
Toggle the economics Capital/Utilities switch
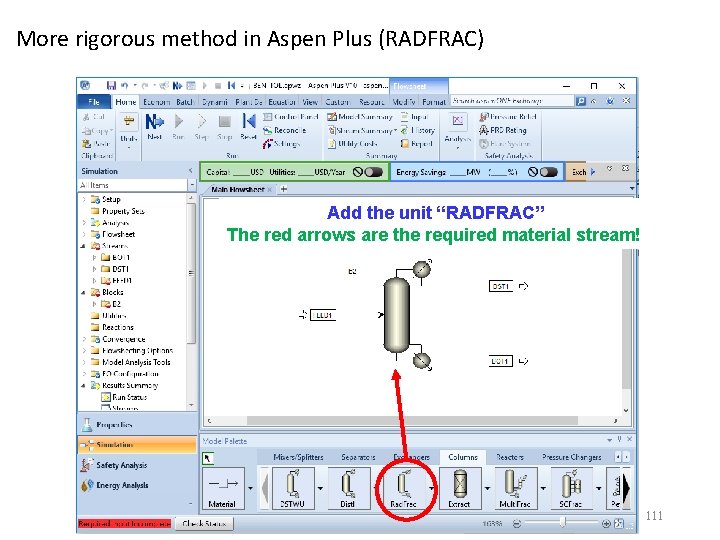pyautogui.click(x=373, y=172)
